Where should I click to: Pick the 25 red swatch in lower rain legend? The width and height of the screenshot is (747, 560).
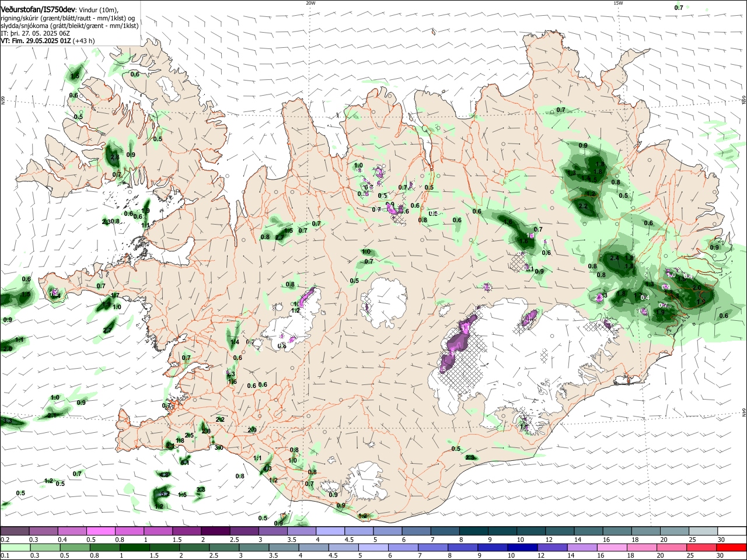coord(702,547)
